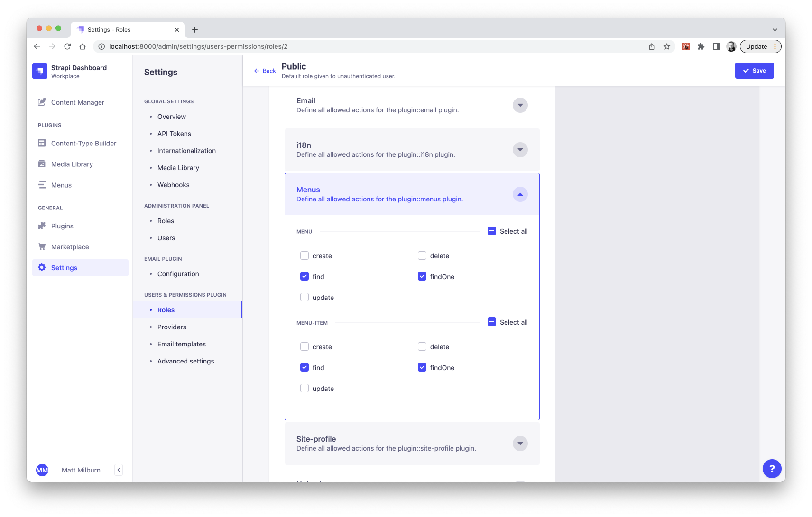This screenshot has width=812, height=517.
Task: Open API Tokens settings
Action: (174, 134)
